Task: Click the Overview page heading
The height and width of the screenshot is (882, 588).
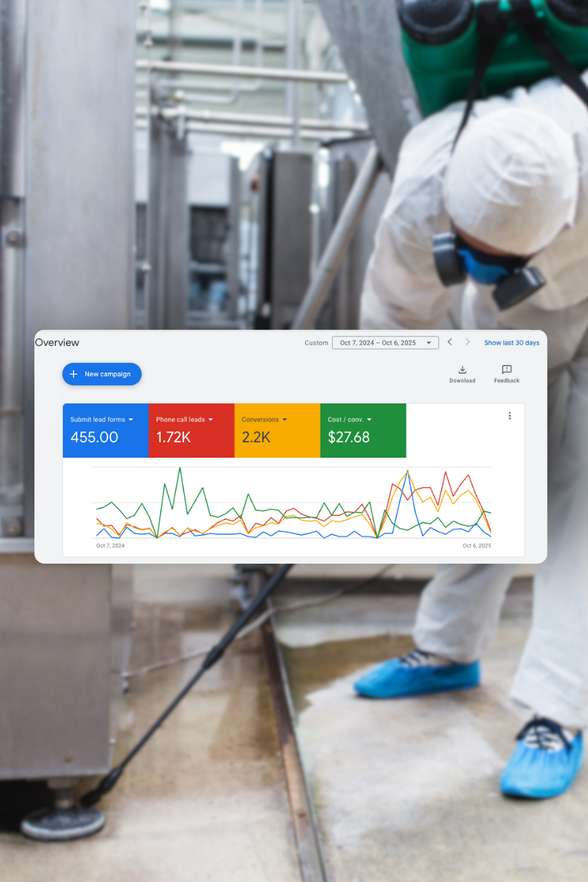Action: click(57, 342)
